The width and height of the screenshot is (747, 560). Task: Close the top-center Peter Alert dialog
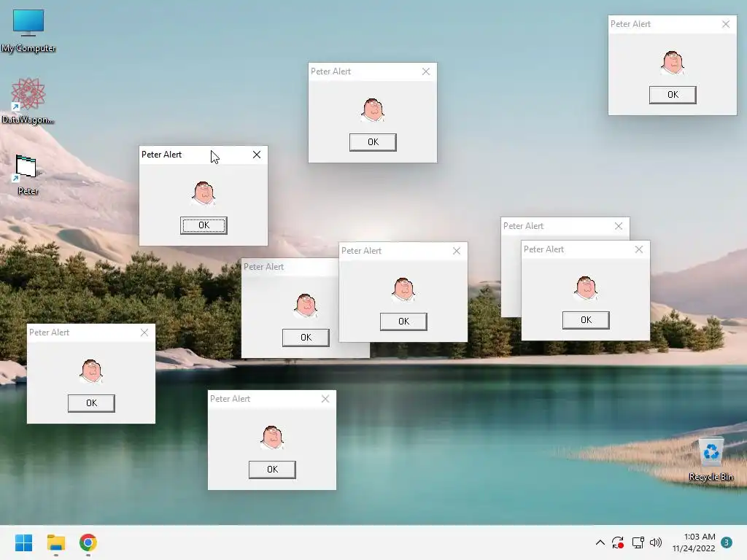pyautogui.click(x=426, y=71)
